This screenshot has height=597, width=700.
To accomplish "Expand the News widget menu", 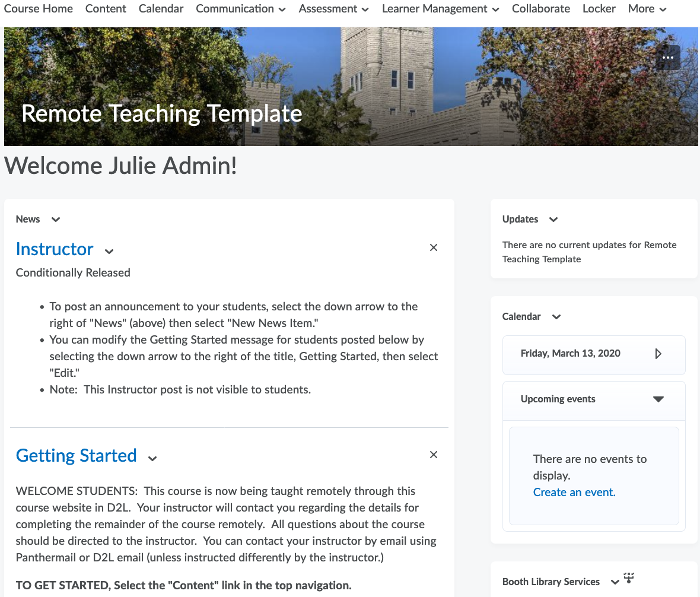I will click(x=56, y=220).
